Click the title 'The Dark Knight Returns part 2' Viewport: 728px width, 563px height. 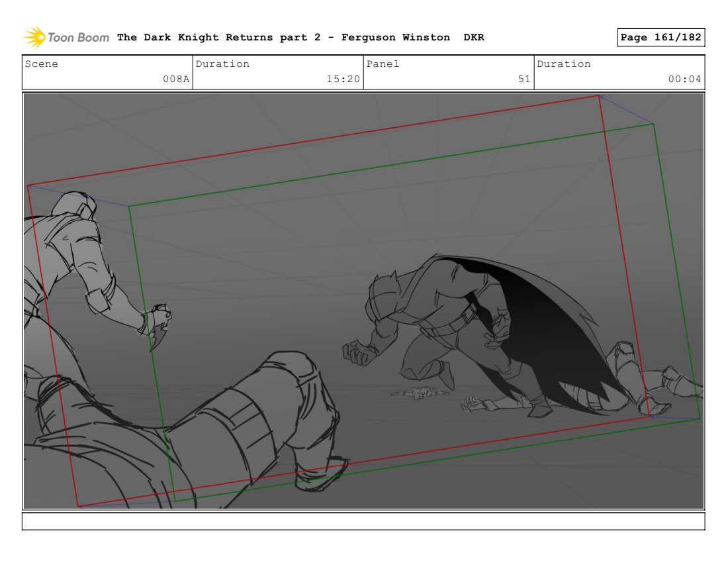pos(218,37)
